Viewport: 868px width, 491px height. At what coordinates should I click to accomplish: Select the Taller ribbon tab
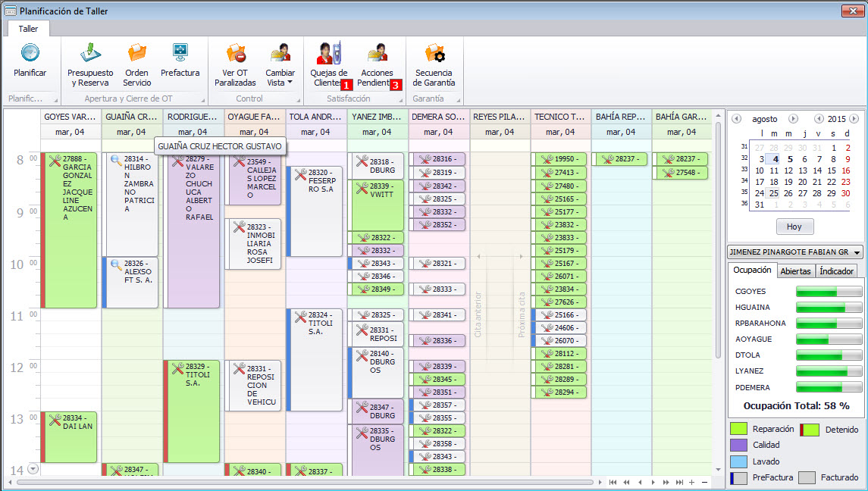click(x=28, y=28)
